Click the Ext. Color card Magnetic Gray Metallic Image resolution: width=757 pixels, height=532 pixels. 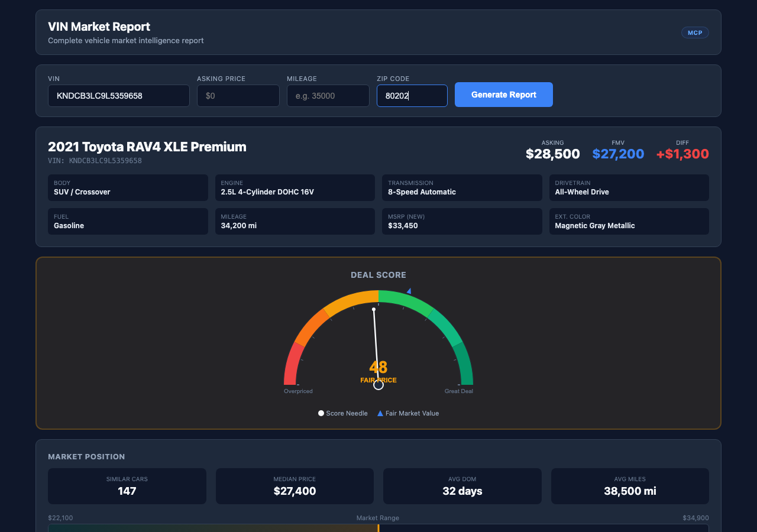(x=629, y=221)
